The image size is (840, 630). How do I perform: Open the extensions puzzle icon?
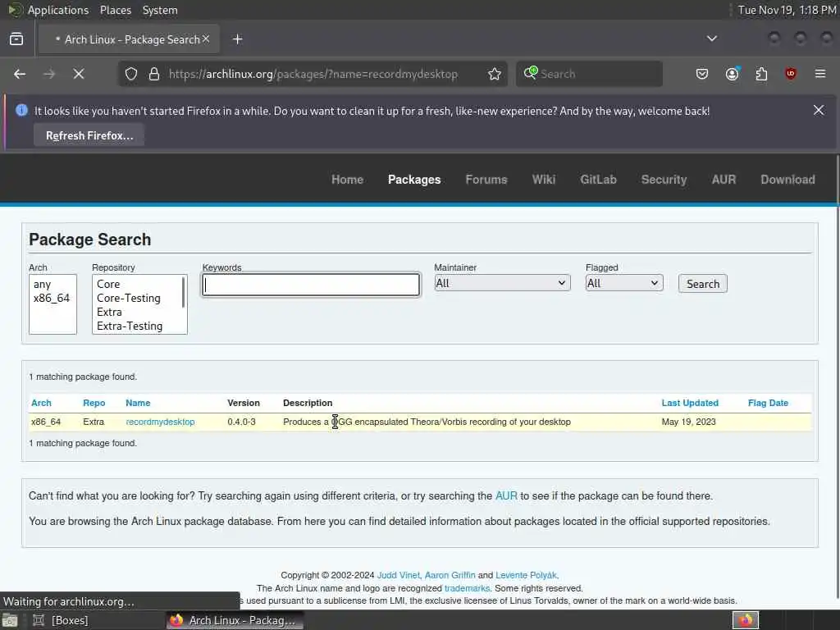[x=761, y=74]
